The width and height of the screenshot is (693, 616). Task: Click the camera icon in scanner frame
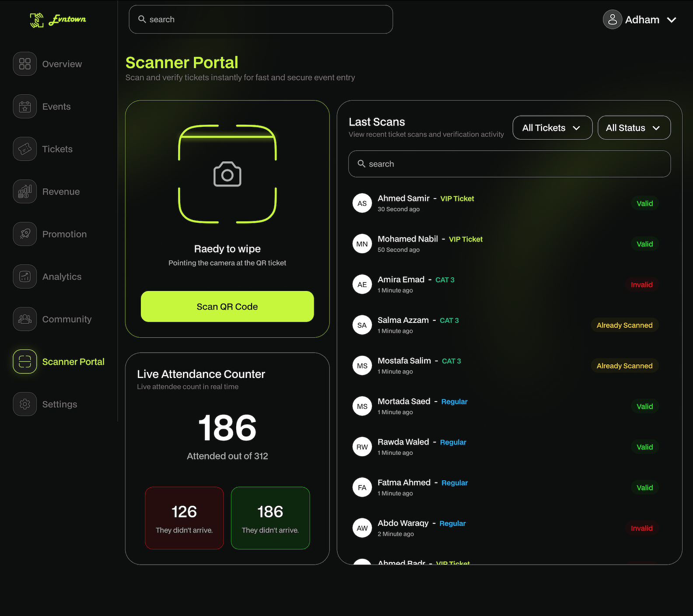227,174
